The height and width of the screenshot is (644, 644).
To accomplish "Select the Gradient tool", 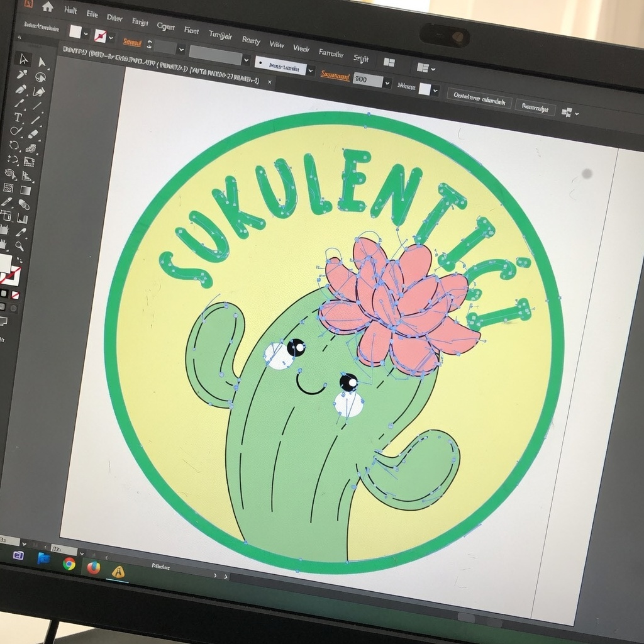I will click(25, 191).
